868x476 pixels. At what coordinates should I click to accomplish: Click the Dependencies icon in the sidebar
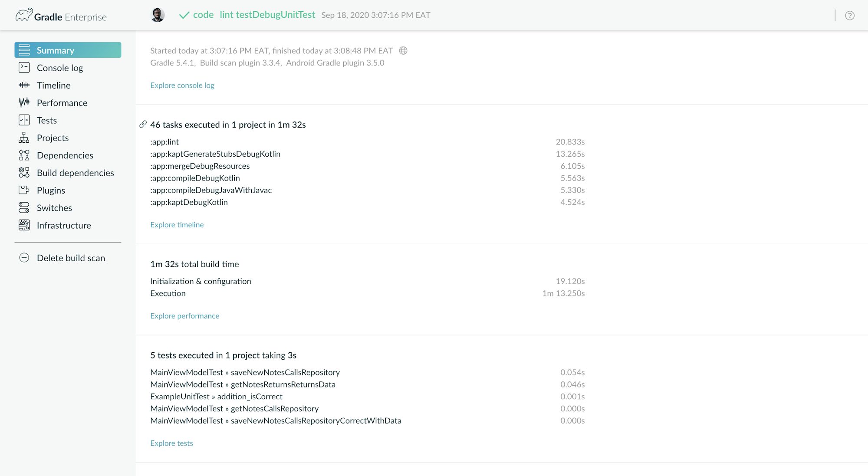coord(24,155)
